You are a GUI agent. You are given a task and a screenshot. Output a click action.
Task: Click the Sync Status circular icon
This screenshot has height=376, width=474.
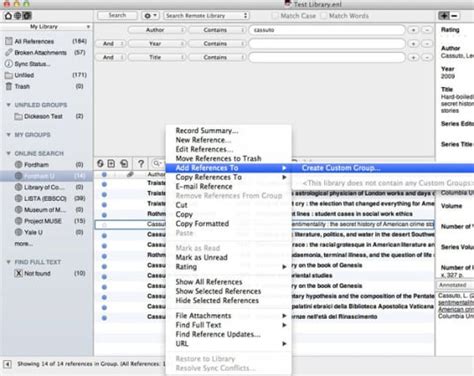click(9, 64)
